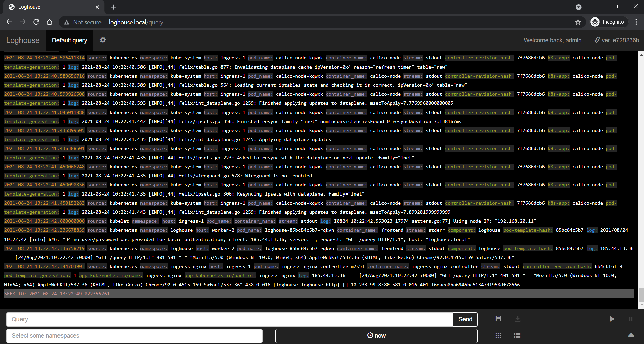Click the log pane scrollbar thumb
Image resolution: width=644 pixels, height=344 pixels.
(x=641, y=295)
